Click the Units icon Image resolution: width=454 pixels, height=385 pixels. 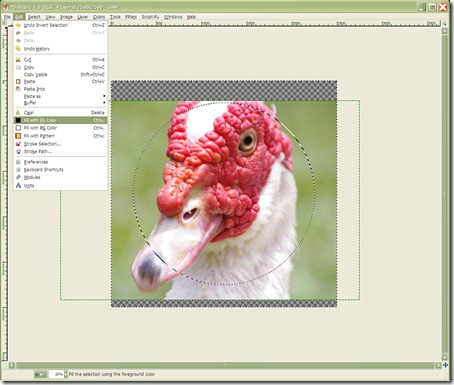pyautogui.click(x=18, y=185)
